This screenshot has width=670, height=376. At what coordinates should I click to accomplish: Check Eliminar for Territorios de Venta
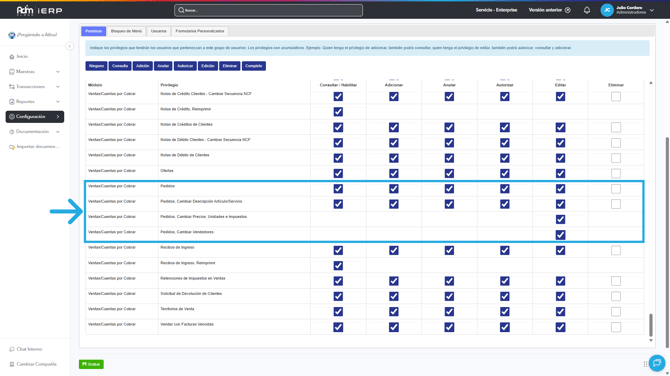[616, 312]
